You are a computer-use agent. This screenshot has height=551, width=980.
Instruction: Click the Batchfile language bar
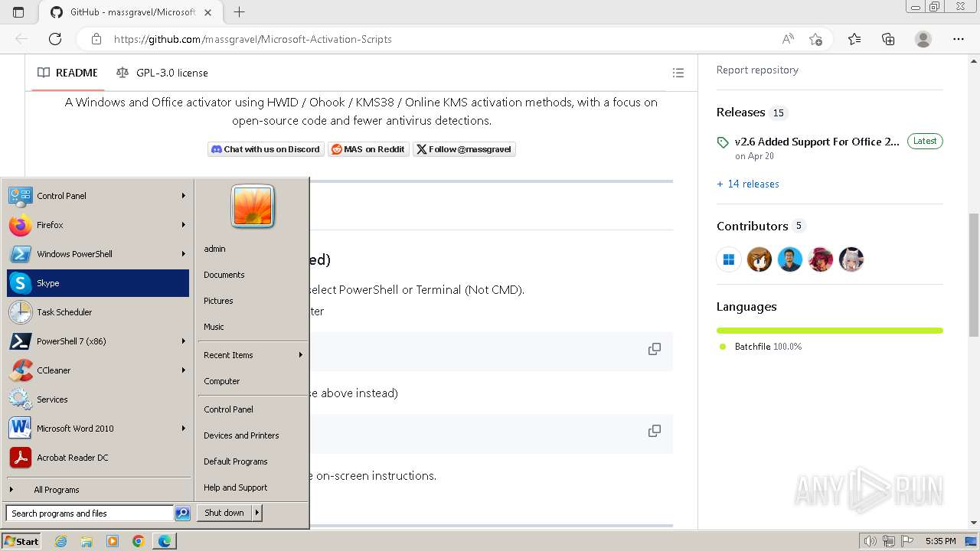click(x=830, y=331)
